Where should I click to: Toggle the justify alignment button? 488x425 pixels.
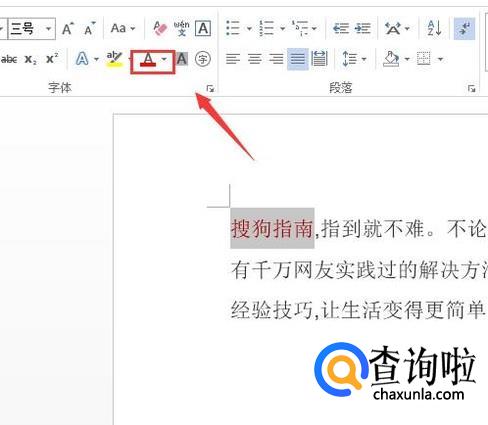coord(297,59)
